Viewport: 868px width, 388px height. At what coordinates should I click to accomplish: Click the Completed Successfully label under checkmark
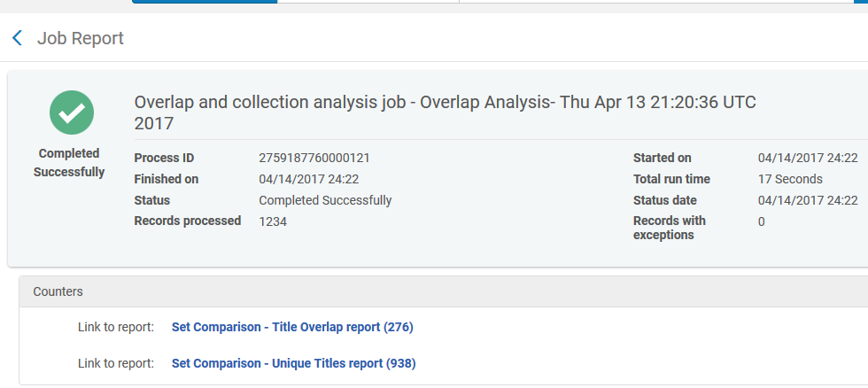pyautogui.click(x=69, y=163)
